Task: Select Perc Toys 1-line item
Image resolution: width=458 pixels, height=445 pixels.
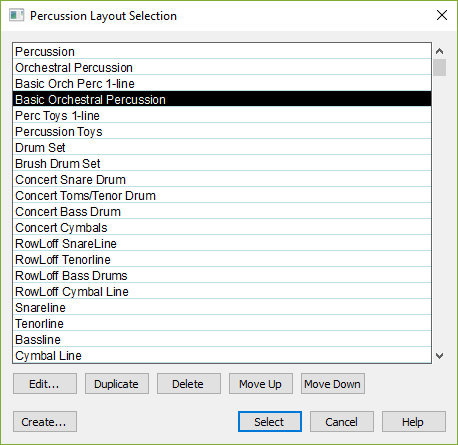Action: coord(222,115)
